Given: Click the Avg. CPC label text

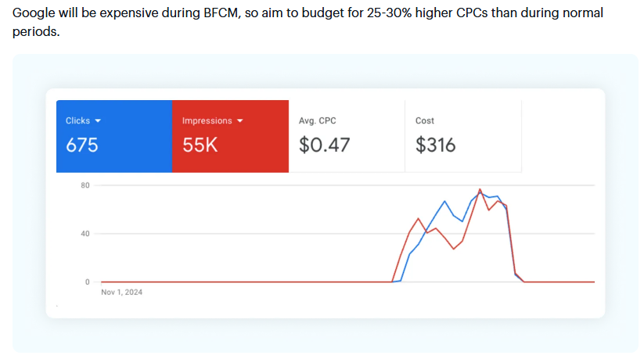Looking at the screenshot, I should pos(318,121).
